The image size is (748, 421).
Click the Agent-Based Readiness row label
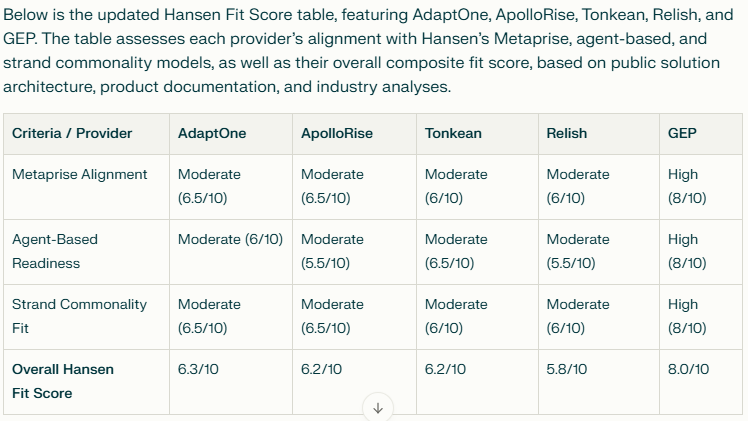[x=55, y=251]
